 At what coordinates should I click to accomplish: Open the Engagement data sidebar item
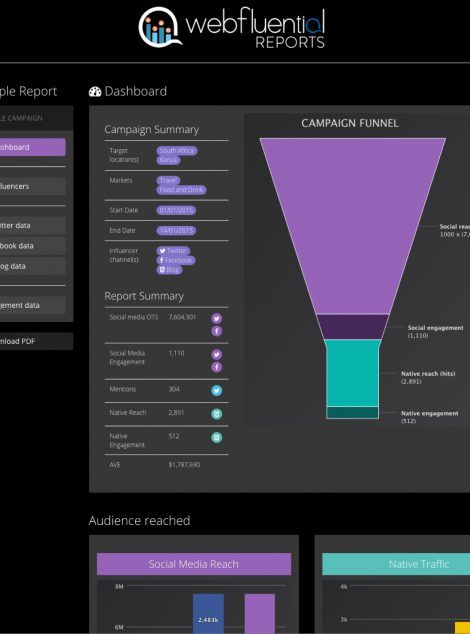pos(32,305)
